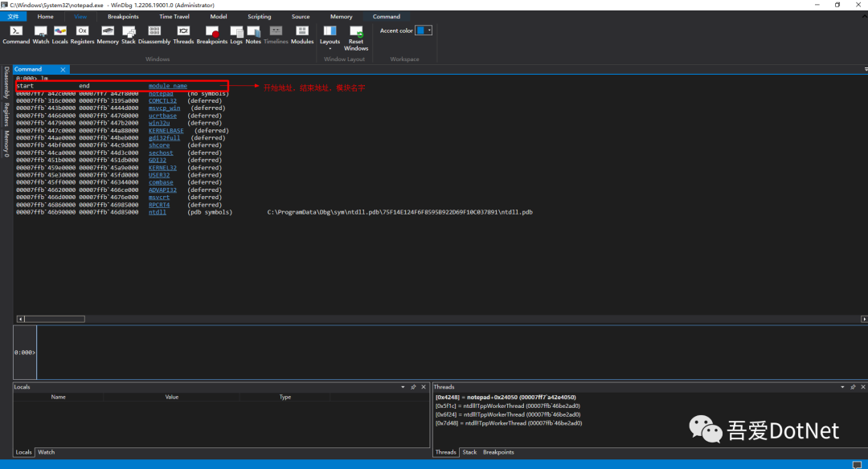Open the Threads panel options dropdown arrow
Image resolution: width=868 pixels, height=469 pixels.
pos(842,387)
